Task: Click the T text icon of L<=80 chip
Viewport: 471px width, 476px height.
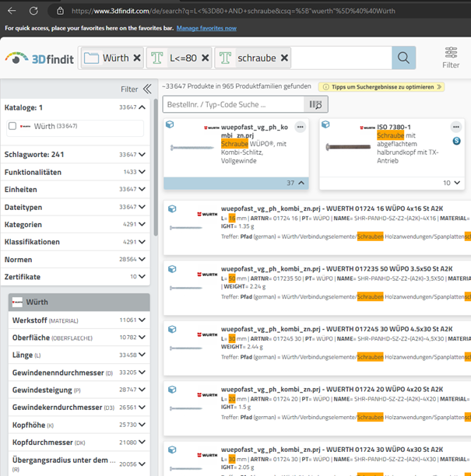Action: point(157,58)
